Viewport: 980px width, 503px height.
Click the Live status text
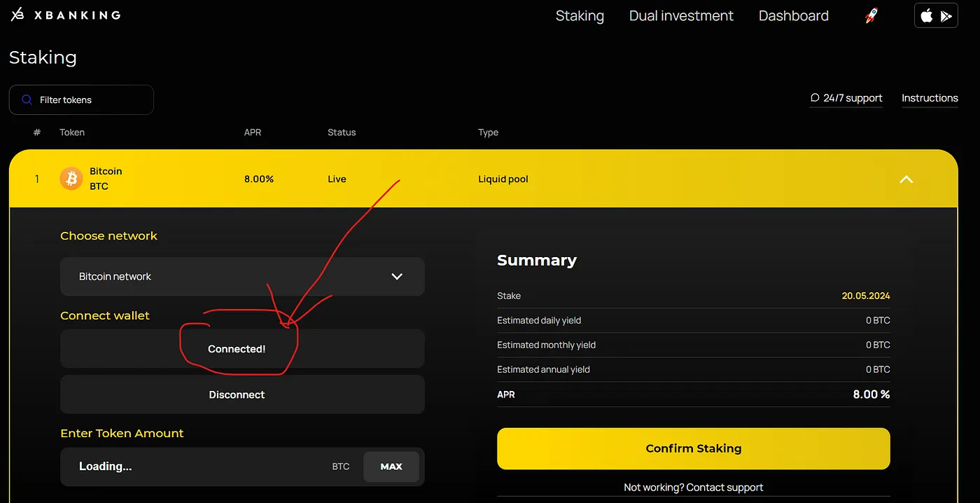click(337, 179)
